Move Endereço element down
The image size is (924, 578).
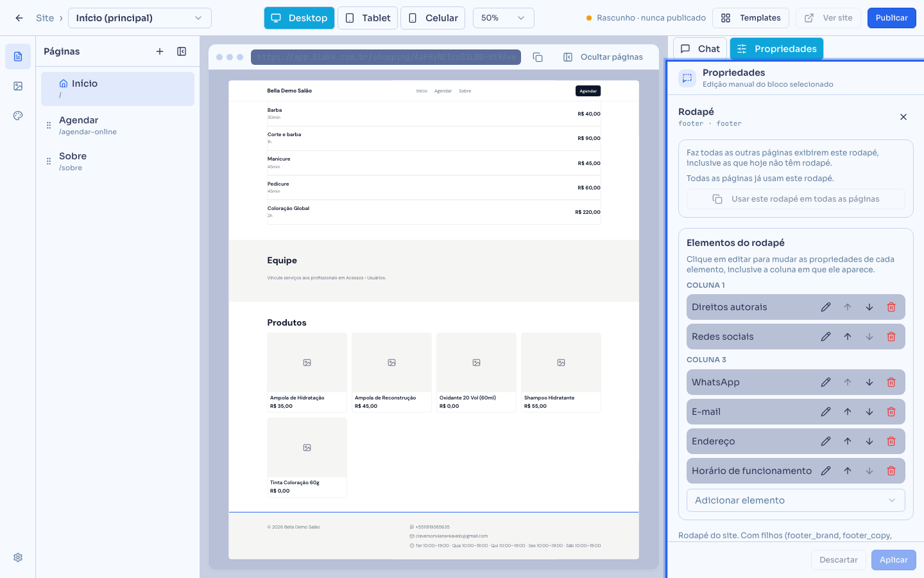point(869,441)
